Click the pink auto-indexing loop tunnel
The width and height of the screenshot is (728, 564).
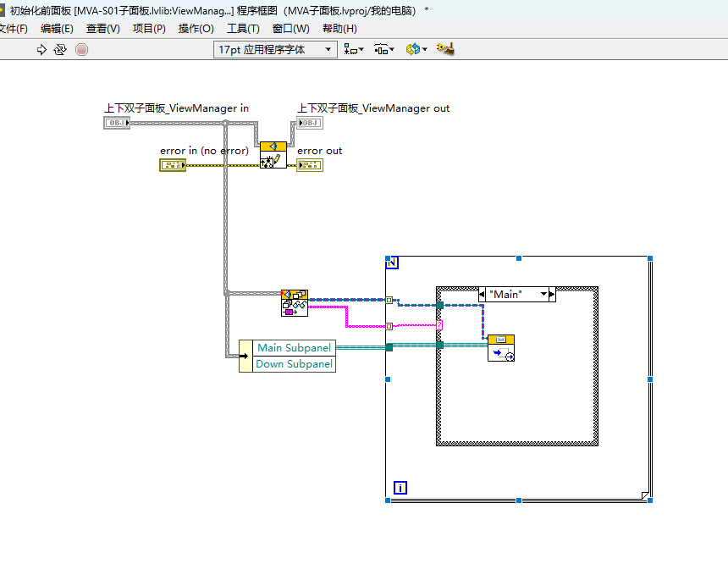(x=389, y=326)
